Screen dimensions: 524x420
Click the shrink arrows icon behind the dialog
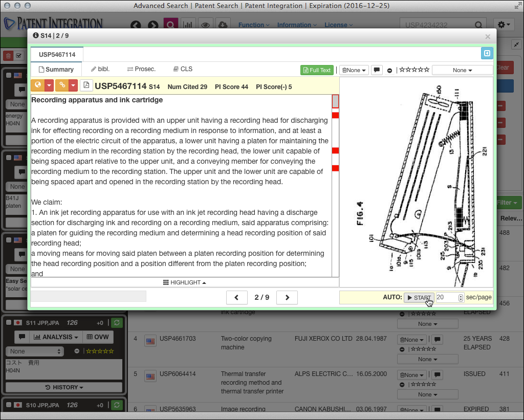517,45
